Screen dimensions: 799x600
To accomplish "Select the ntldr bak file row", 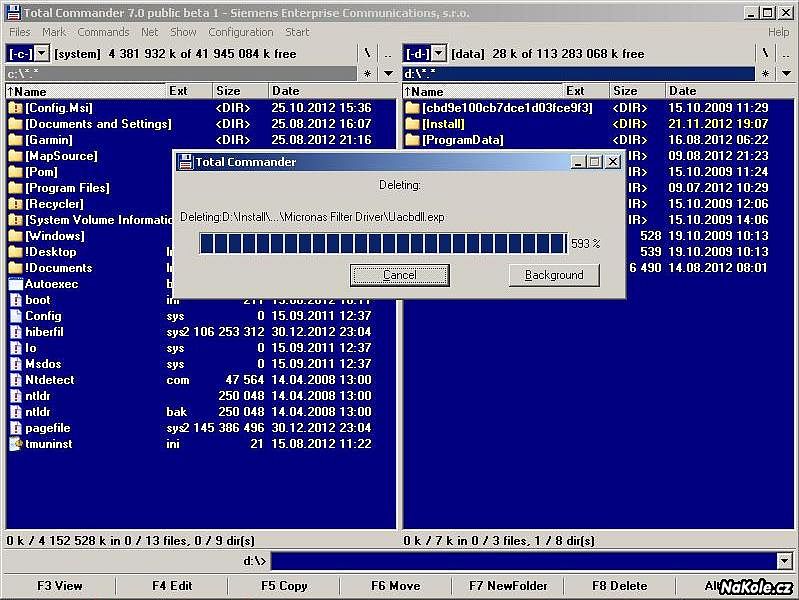I will [201, 412].
